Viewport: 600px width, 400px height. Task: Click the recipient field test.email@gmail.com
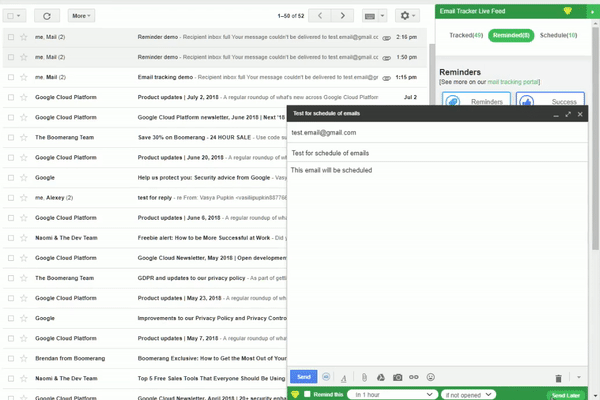(x=437, y=133)
